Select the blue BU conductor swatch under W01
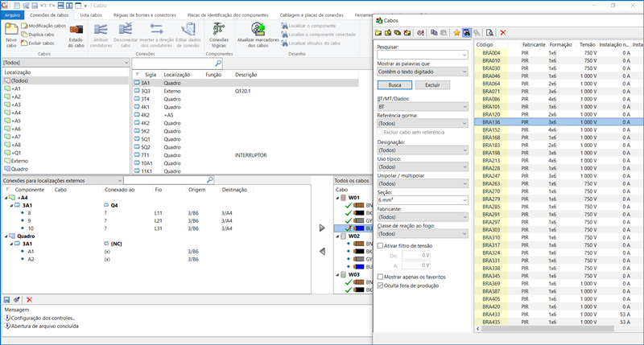This screenshot has width=644, height=345. [x=359, y=228]
